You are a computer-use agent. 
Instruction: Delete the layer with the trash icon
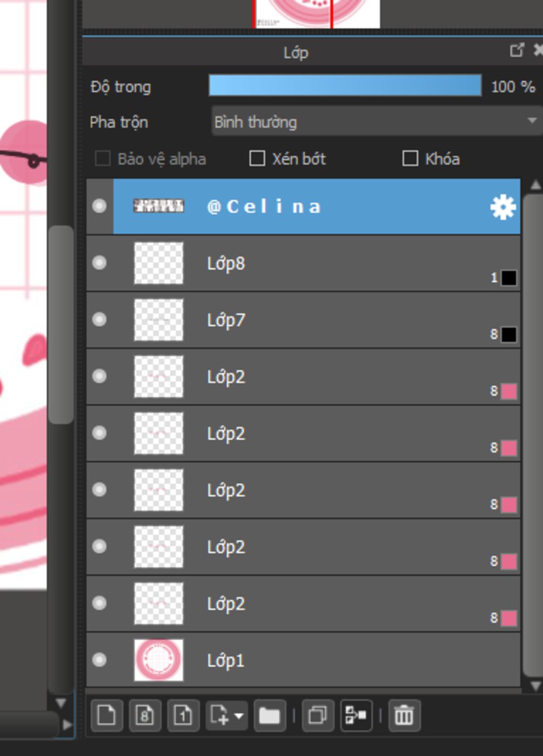404,715
